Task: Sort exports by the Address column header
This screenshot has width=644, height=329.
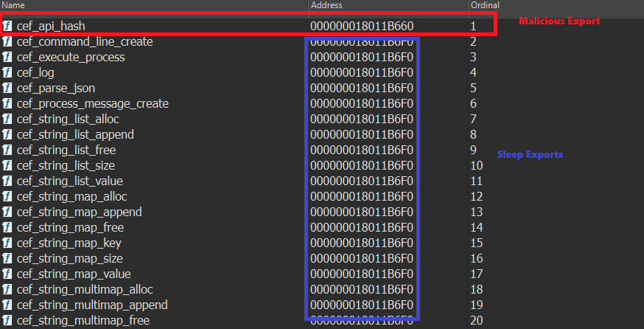Action: pyautogui.click(x=326, y=5)
